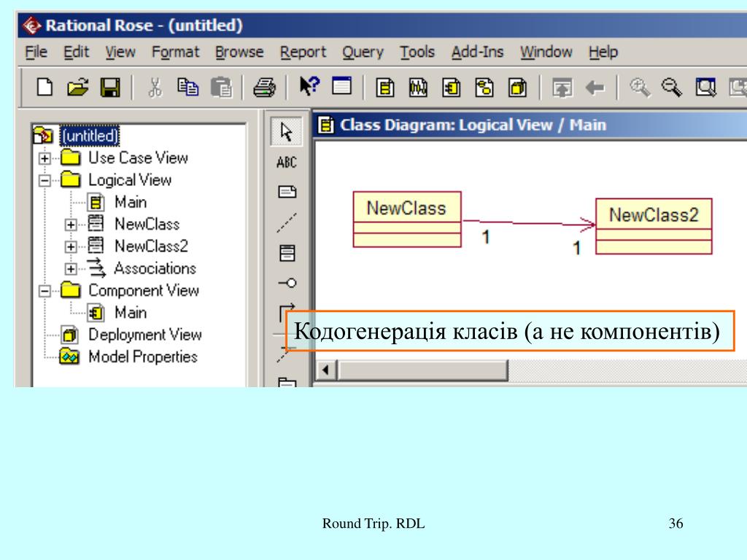Open the Tools menu
Viewport: 747px width, 560px height.
pyautogui.click(x=417, y=52)
